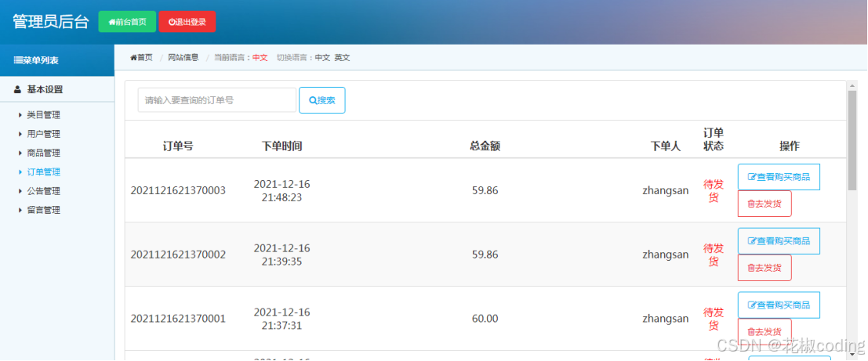Viewport: 868px width, 361px height.
Task: Click 去发货 for order 2021121621370001
Action: (x=764, y=332)
